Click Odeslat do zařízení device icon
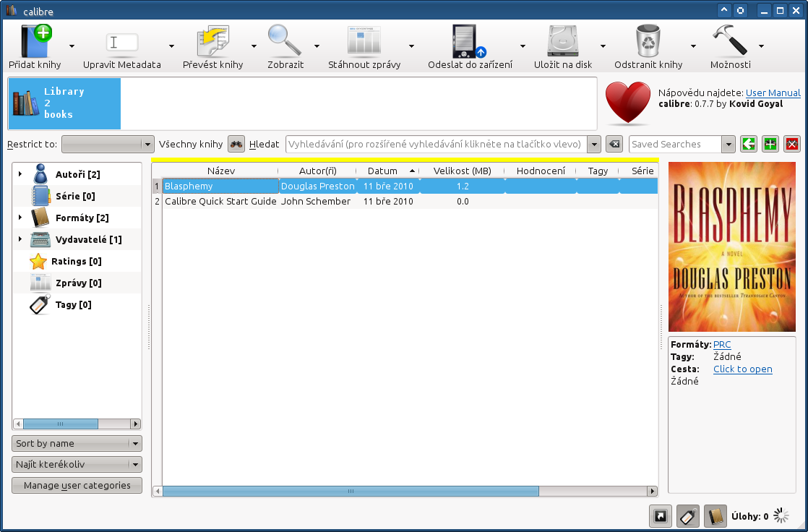808x532 pixels. click(x=470, y=41)
